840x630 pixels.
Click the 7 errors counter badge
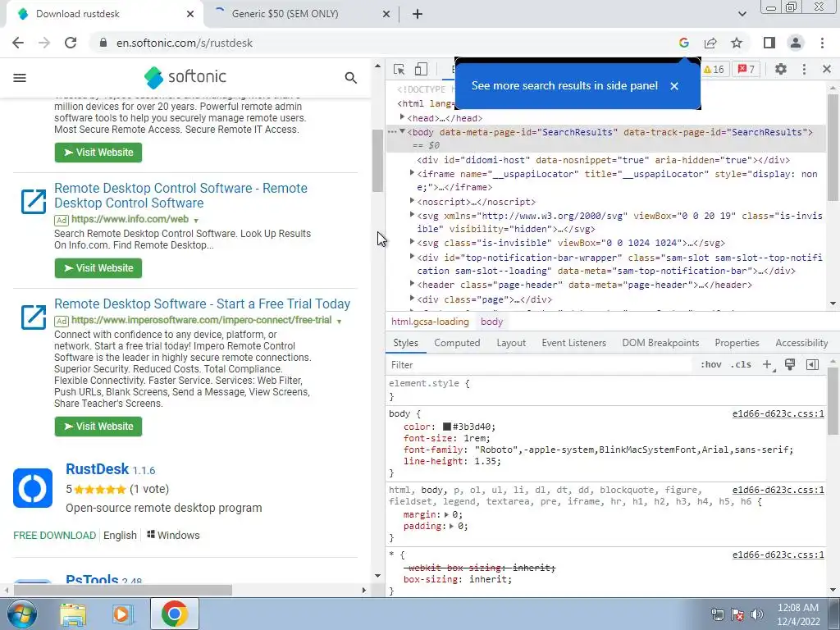coord(746,69)
